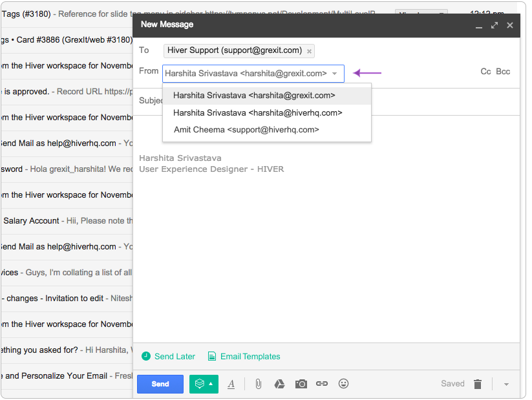The image size is (532, 400).
Task: Open the Salary Account email in inbox
Action: click(x=67, y=221)
